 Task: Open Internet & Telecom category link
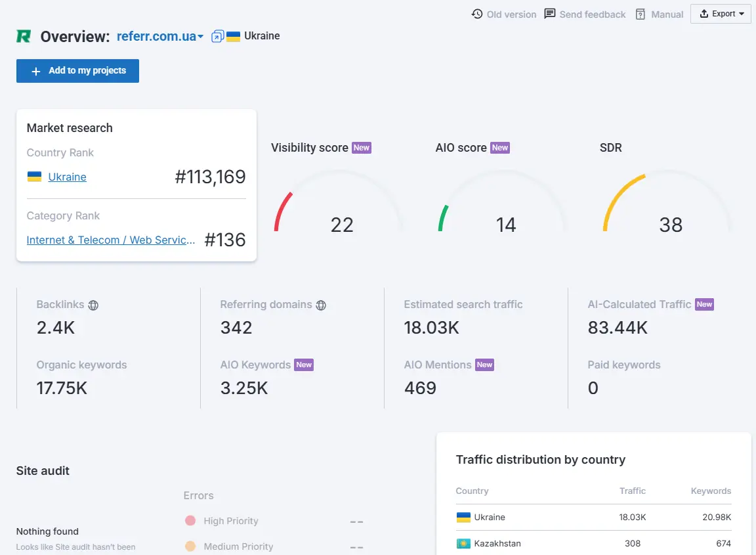click(x=111, y=240)
